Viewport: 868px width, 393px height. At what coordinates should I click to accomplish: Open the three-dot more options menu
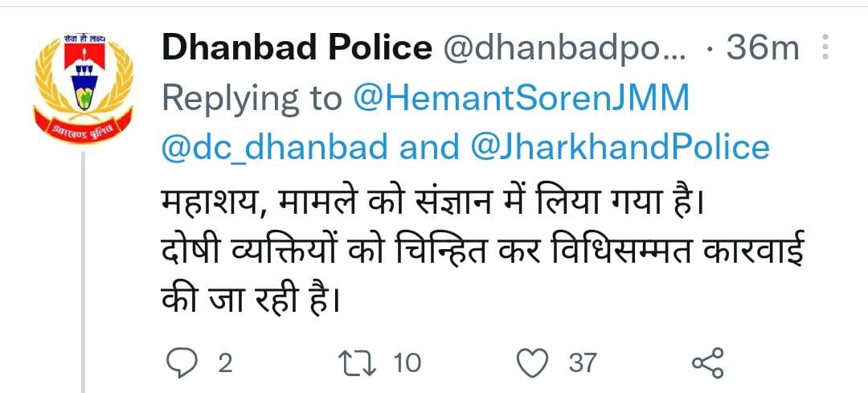[x=823, y=50]
